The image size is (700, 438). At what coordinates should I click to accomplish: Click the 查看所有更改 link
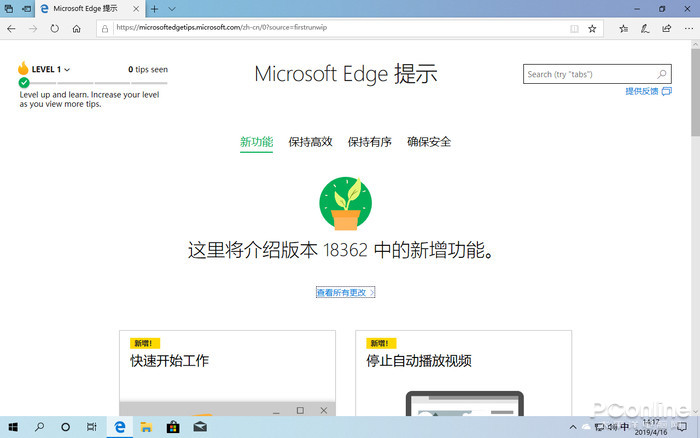click(345, 293)
